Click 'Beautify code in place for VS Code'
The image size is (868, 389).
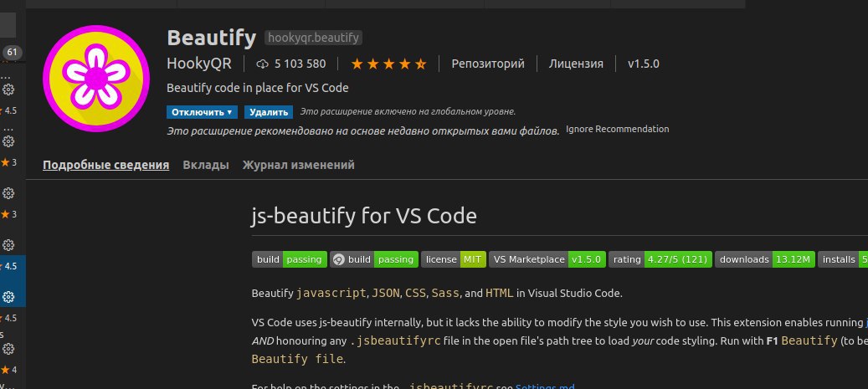pyautogui.click(x=258, y=89)
